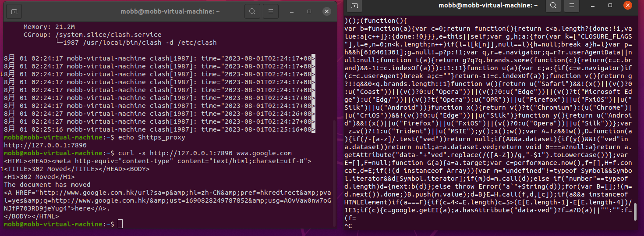Screen dimensions: 644x236
Task: Click the empty prompt cursor in left terminal
Action: (120, 224)
